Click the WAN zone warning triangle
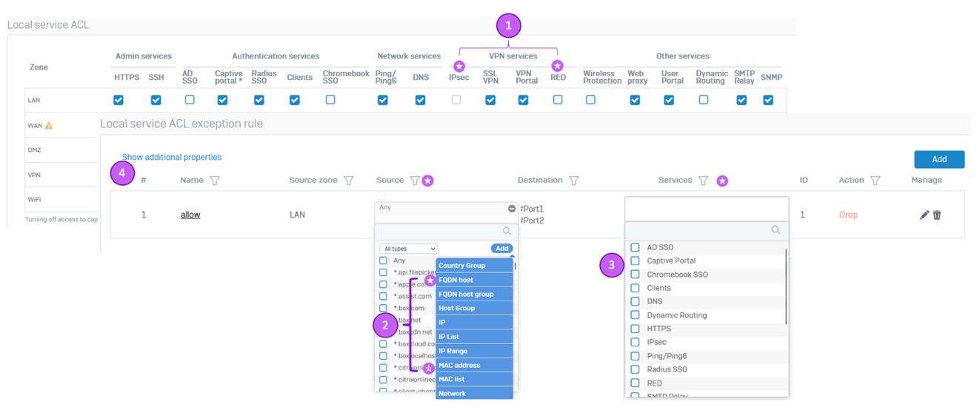 click(49, 126)
